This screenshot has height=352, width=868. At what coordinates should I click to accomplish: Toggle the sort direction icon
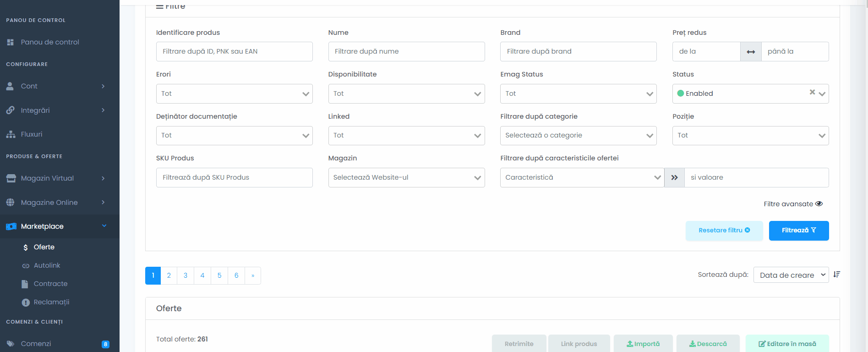tap(836, 275)
